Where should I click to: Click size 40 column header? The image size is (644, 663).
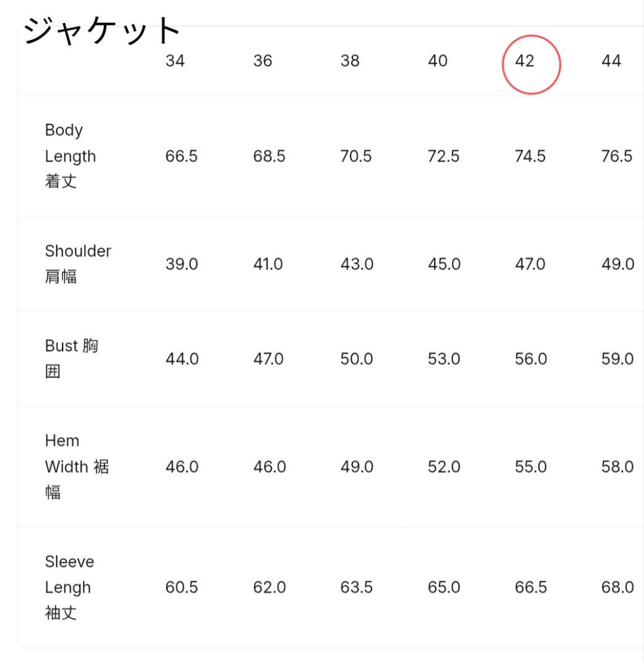click(438, 61)
